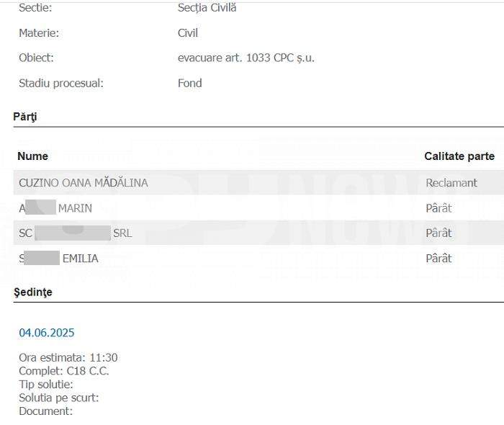
Task: Click the Stadiu procesual value Fond
Action: point(190,83)
